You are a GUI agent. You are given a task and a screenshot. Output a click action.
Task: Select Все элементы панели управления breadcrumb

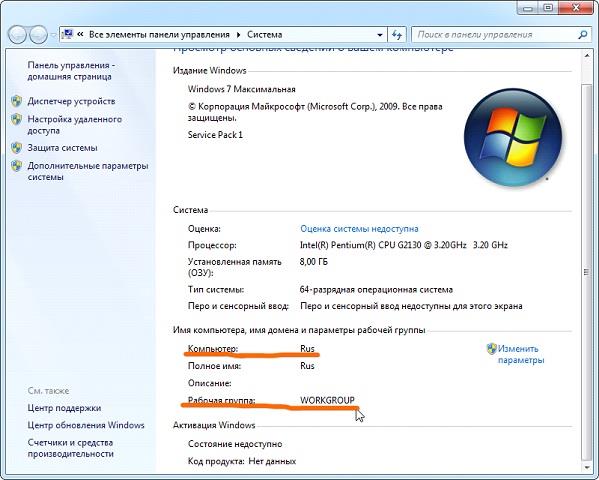click(x=159, y=35)
